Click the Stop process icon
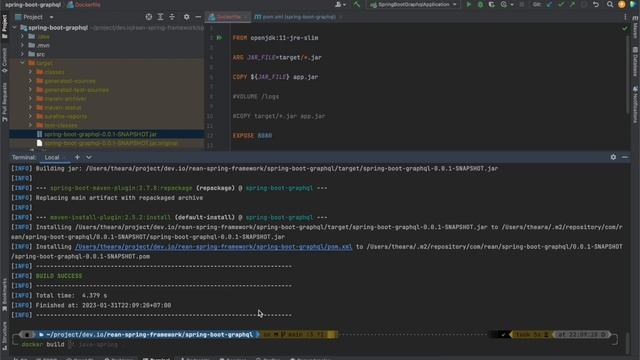The width and height of the screenshot is (640, 360). [522, 4]
